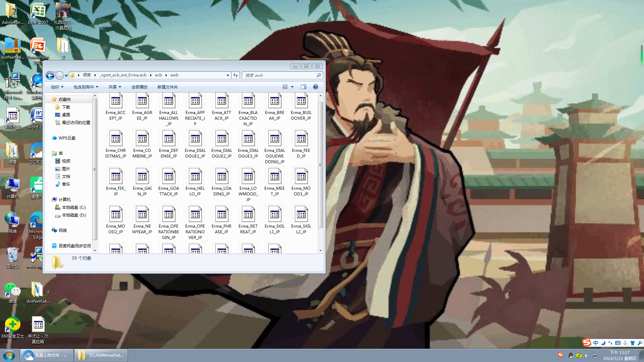Click the 搜索 awb search field
This screenshot has width=644, height=362.
point(282,75)
